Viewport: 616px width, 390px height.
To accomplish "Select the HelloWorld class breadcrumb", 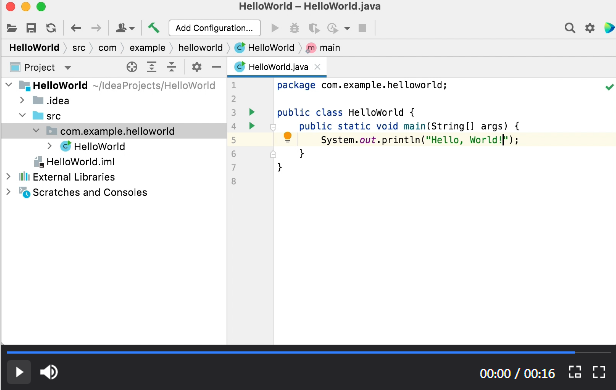I will click(264, 48).
